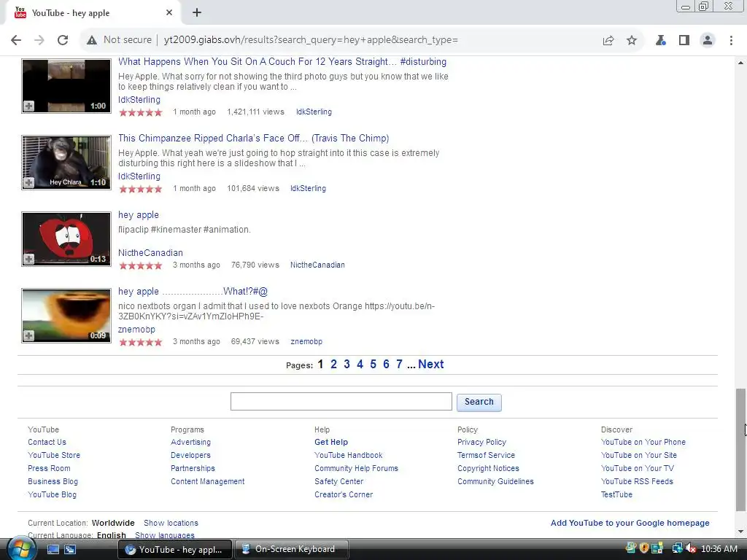Add the chimpanzee video to queue via plus icon
This screenshot has height=560, width=747.
(x=28, y=182)
